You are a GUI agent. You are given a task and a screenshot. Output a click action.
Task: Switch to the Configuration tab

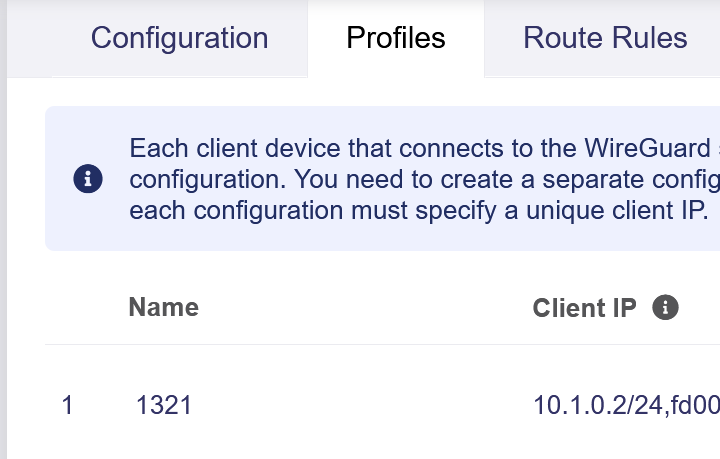click(x=179, y=38)
